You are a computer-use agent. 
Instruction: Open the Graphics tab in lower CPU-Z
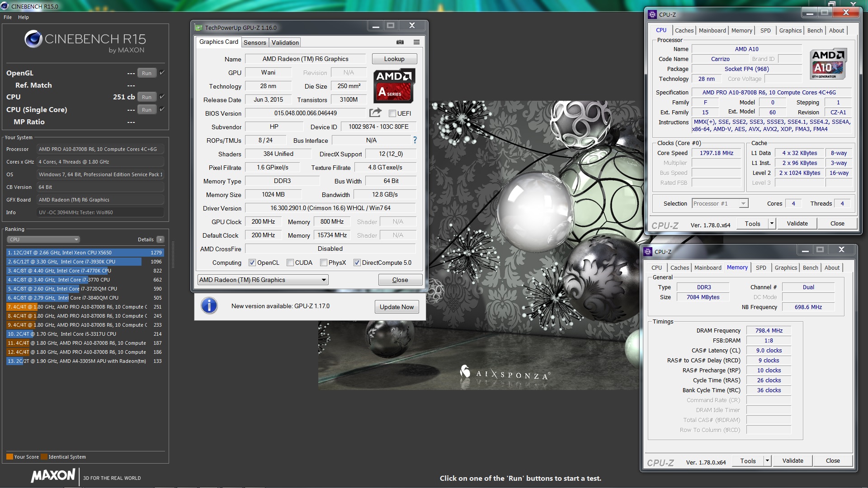point(786,267)
